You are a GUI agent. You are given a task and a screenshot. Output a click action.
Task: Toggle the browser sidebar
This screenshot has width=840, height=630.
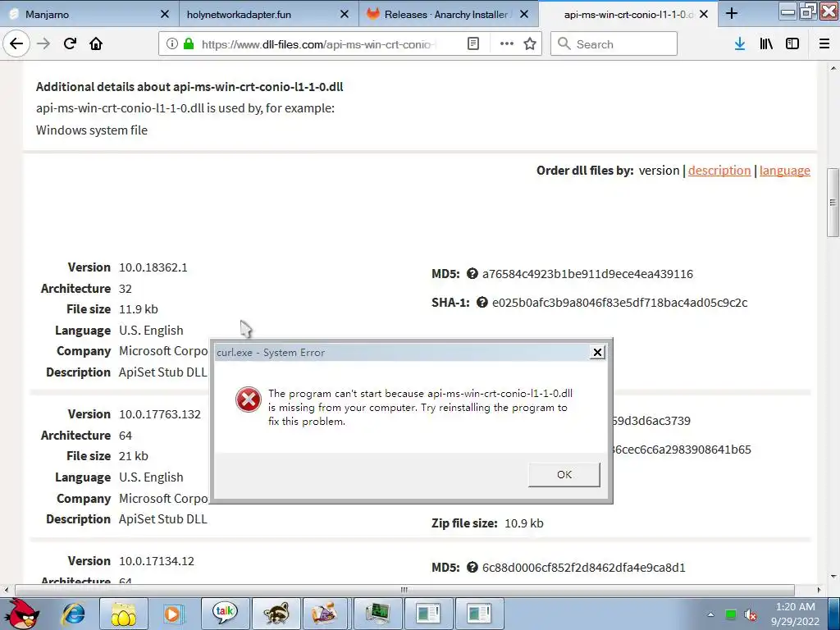(x=792, y=44)
